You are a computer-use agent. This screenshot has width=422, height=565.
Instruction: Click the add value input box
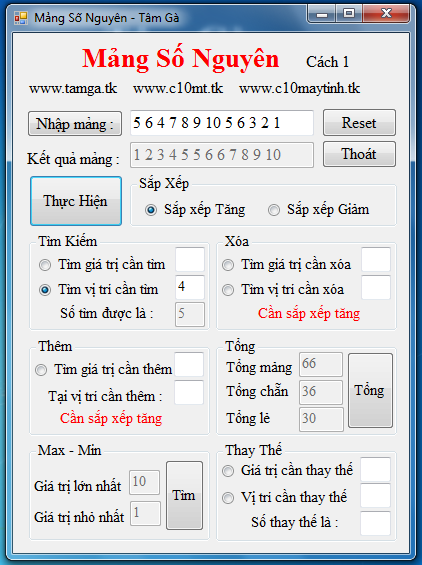coord(189,364)
